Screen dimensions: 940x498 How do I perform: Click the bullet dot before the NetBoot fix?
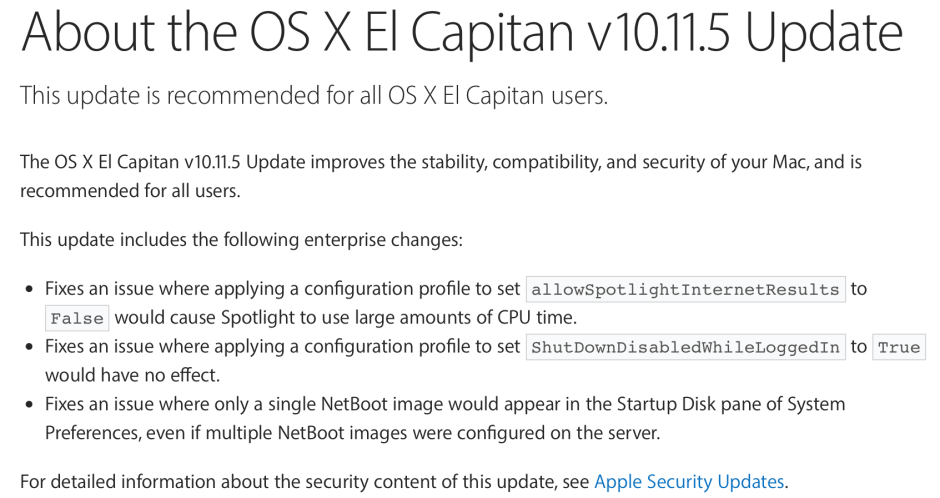click(x=29, y=404)
